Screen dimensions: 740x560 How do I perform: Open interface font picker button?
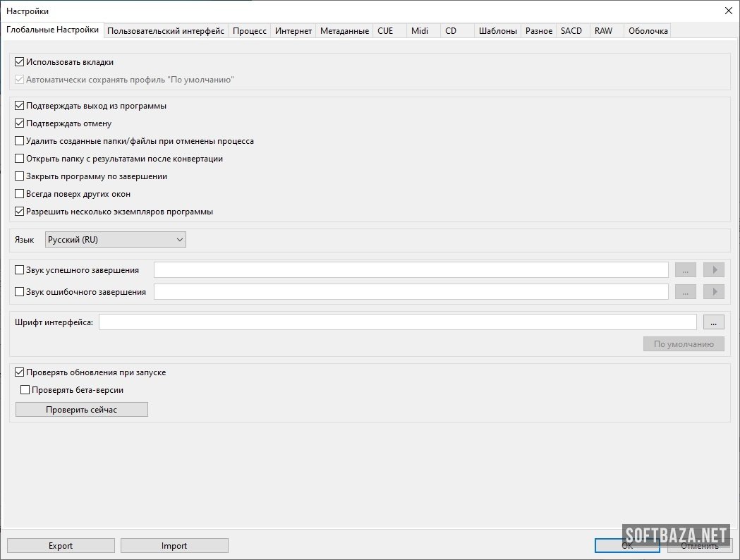tap(713, 322)
